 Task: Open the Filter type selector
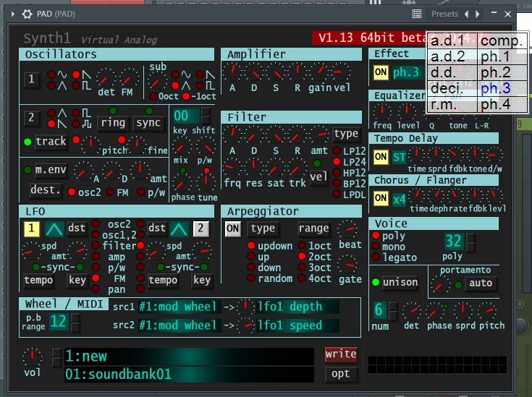click(346, 134)
